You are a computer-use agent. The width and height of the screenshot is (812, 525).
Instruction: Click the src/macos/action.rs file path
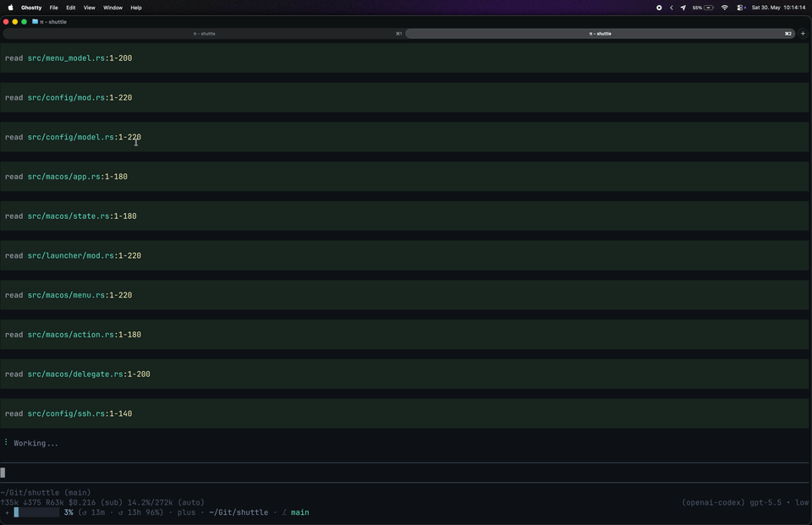[x=71, y=335]
